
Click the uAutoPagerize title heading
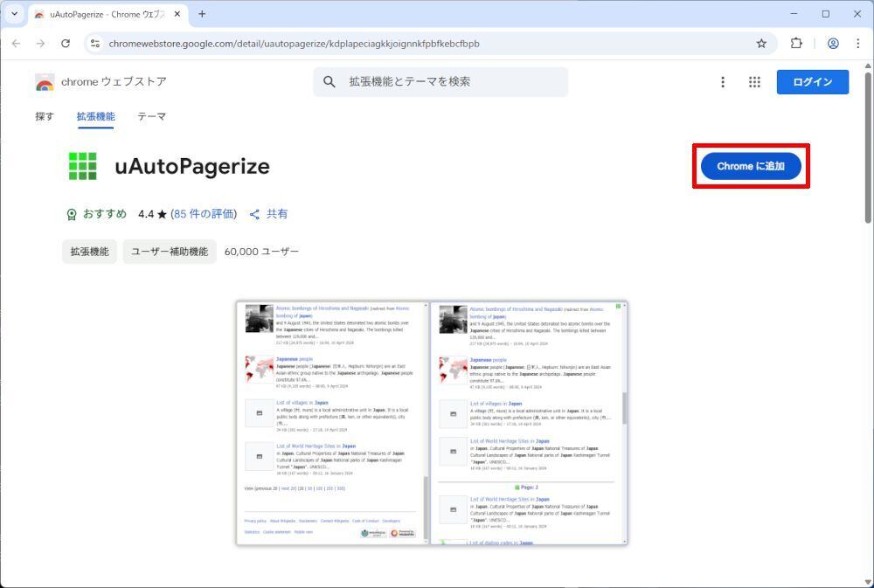(x=192, y=167)
